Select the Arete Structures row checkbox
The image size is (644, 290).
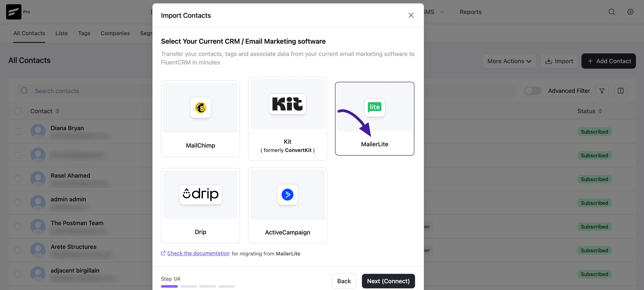18,250
